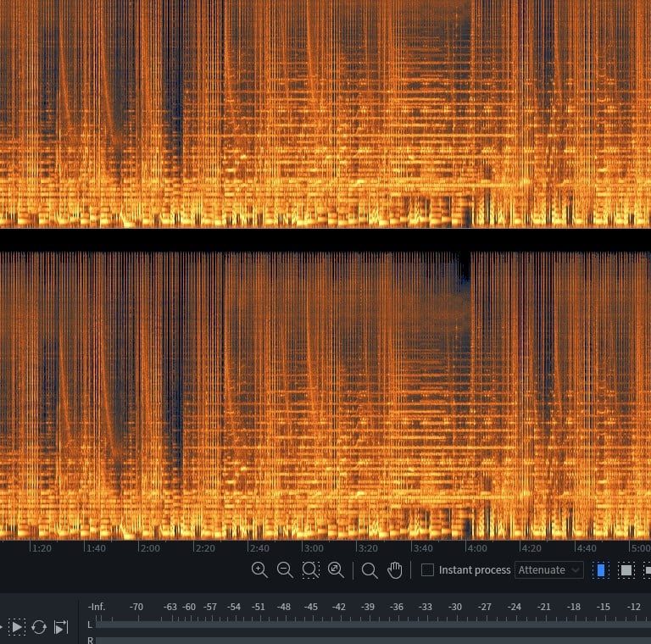Viewport: 651px width, 644px height.
Task: Click the 1:20 time ruler label
Action: point(42,548)
